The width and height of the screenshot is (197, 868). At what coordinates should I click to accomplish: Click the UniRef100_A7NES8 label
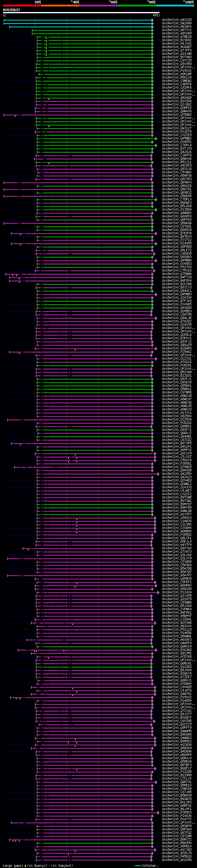click(x=177, y=37)
